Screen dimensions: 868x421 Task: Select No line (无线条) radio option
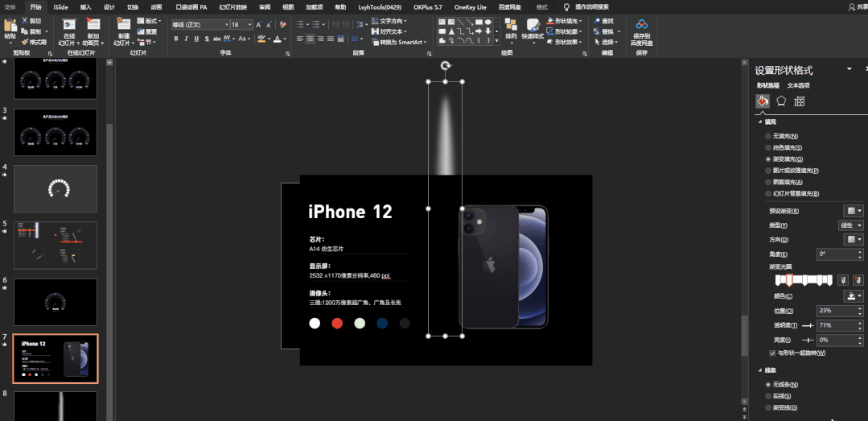pyautogui.click(x=767, y=385)
